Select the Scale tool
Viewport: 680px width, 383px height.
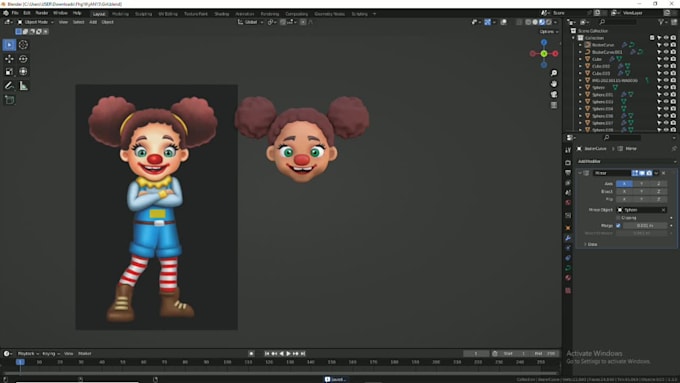point(9,72)
